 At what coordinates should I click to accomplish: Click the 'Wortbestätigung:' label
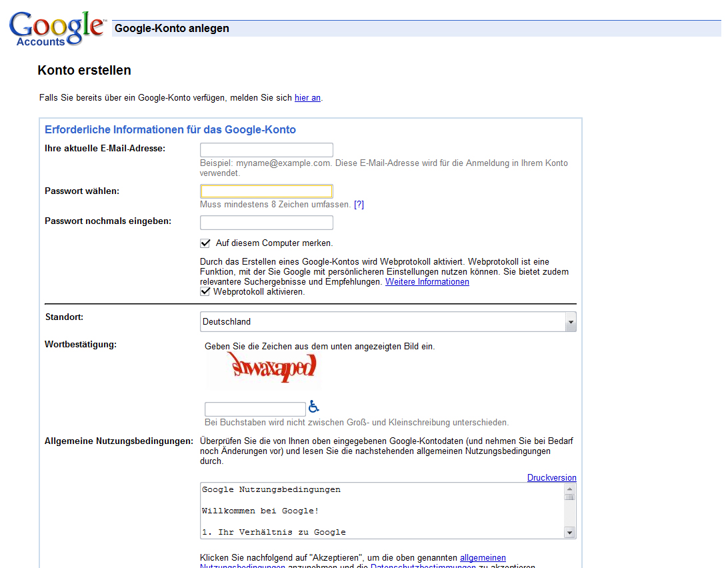tap(81, 345)
